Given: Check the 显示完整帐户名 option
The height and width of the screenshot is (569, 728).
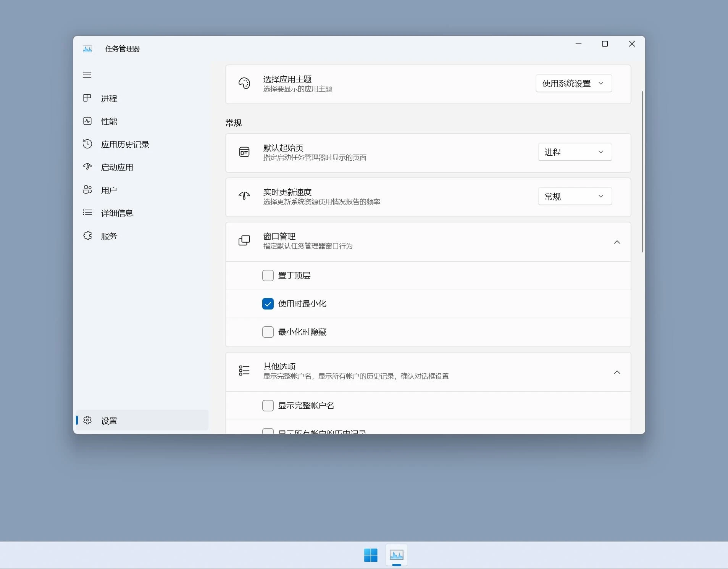Looking at the screenshot, I should tap(268, 405).
